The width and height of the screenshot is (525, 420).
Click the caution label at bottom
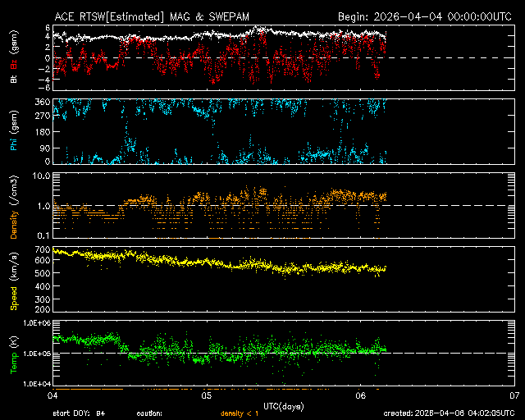pyautogui.click(x=149, y=413)
